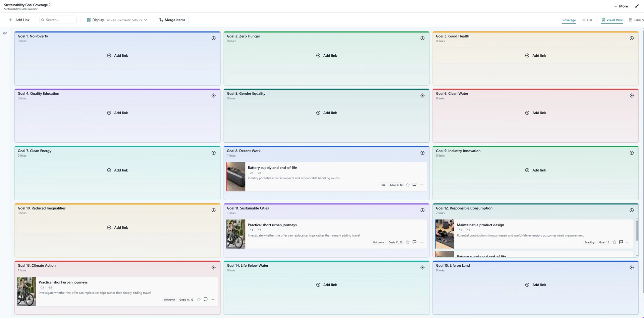Open the Display options dropdown

pyautogui.click(x=117, y=20)
